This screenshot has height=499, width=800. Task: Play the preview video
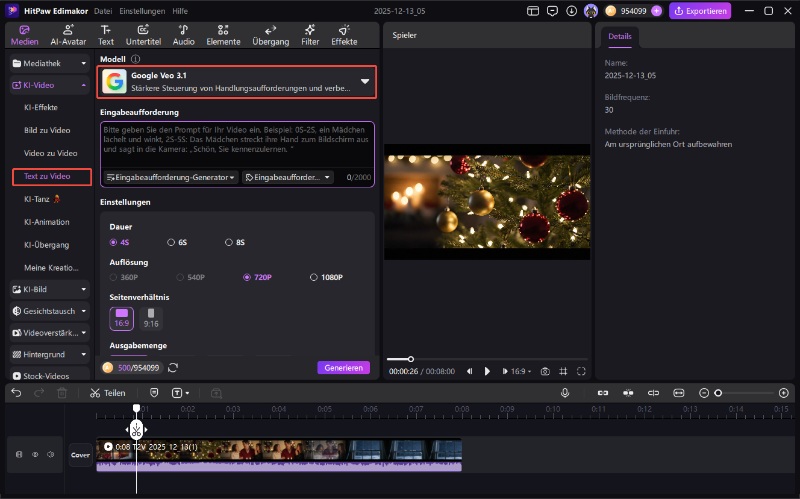[x=487, y=371]
